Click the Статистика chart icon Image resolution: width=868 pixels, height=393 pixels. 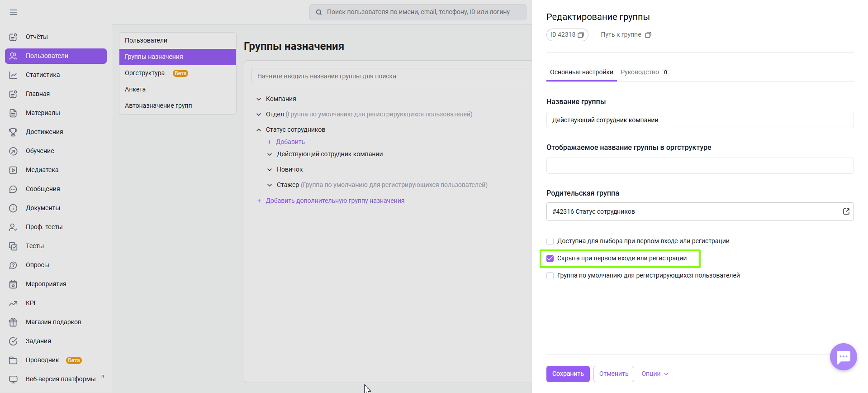pos(13,75)
